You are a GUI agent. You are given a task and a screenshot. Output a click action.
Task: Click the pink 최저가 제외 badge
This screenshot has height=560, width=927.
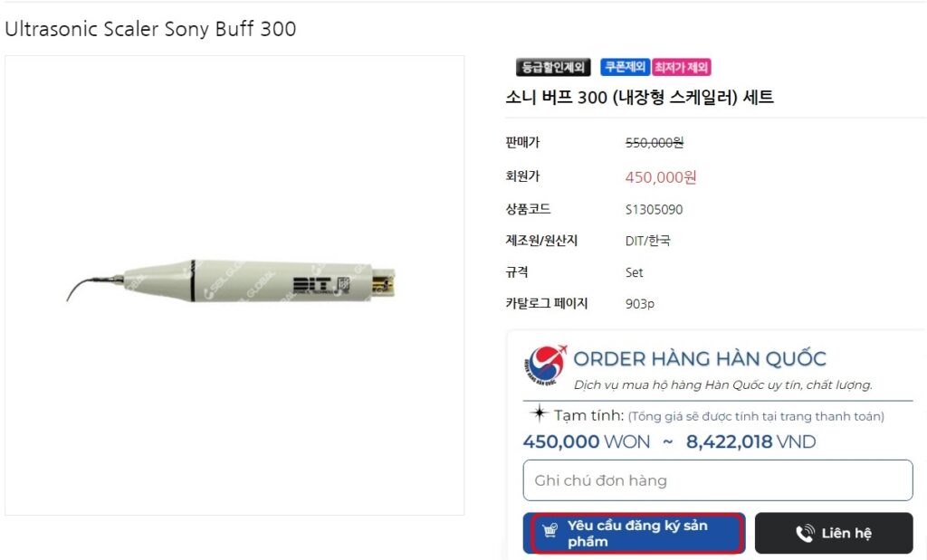[x=682, y=67]
